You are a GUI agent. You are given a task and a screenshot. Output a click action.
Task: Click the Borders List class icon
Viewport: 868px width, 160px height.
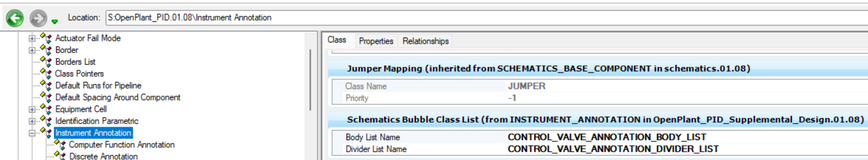pyautogui.click(x=46, y=62)
